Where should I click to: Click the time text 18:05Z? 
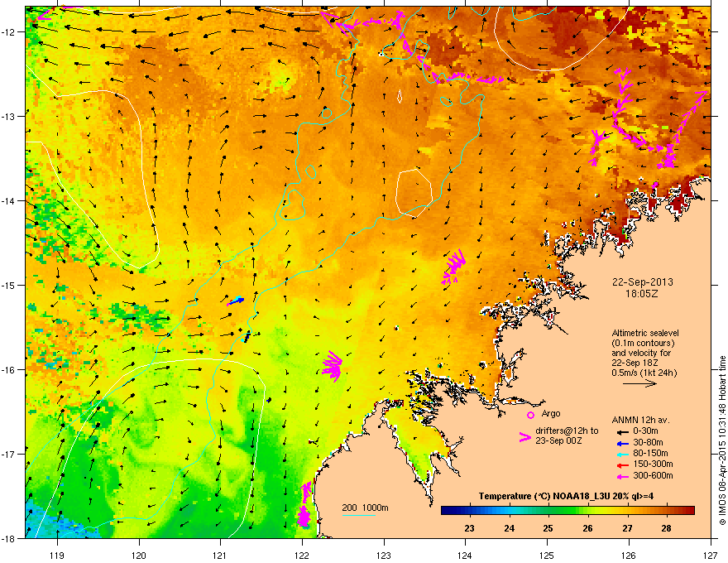(x=642, y=294)
